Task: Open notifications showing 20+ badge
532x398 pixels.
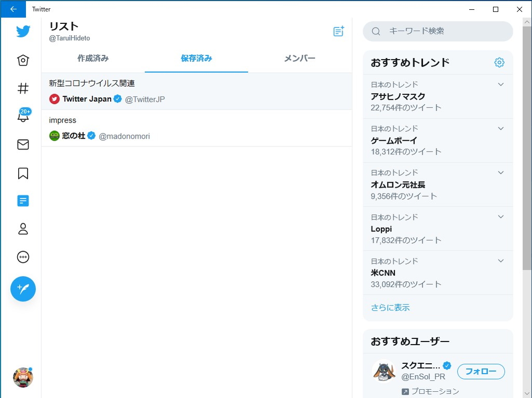Action: pyautogui.click(x=23, y=117)
